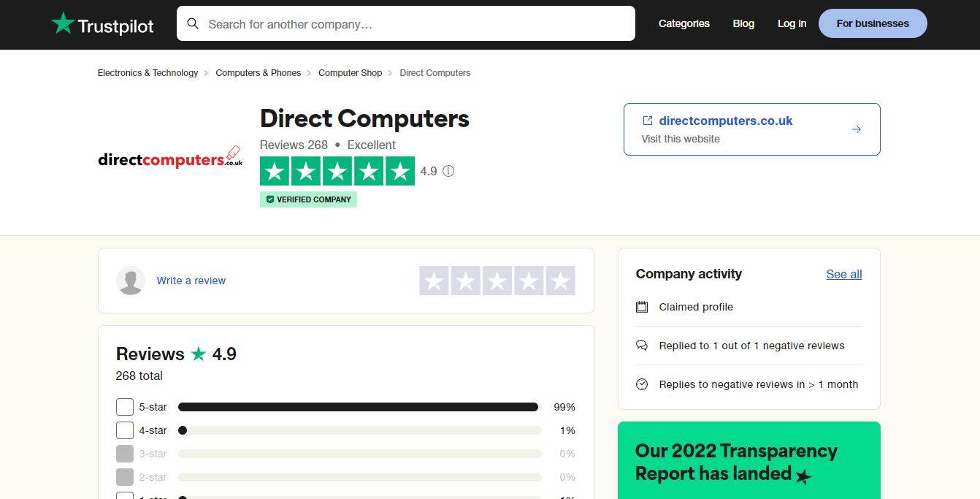Screen dimensions: 980x499
Task: Click the For businesses button
Action: [x=873, y=23]
